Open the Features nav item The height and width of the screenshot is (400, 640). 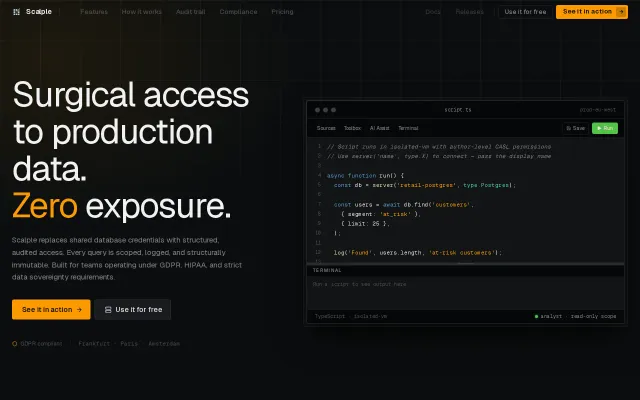[94, 12]
